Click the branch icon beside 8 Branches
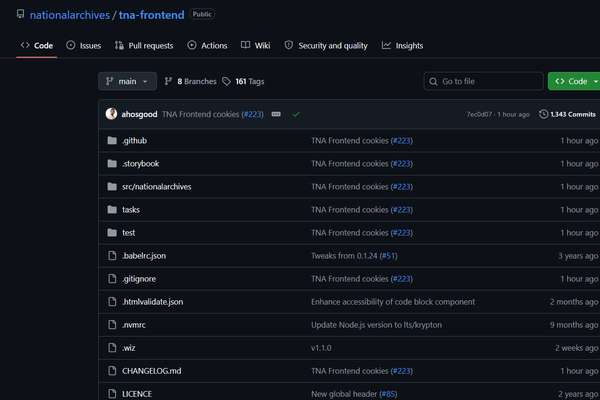600x400 pixels. point(168,81)
